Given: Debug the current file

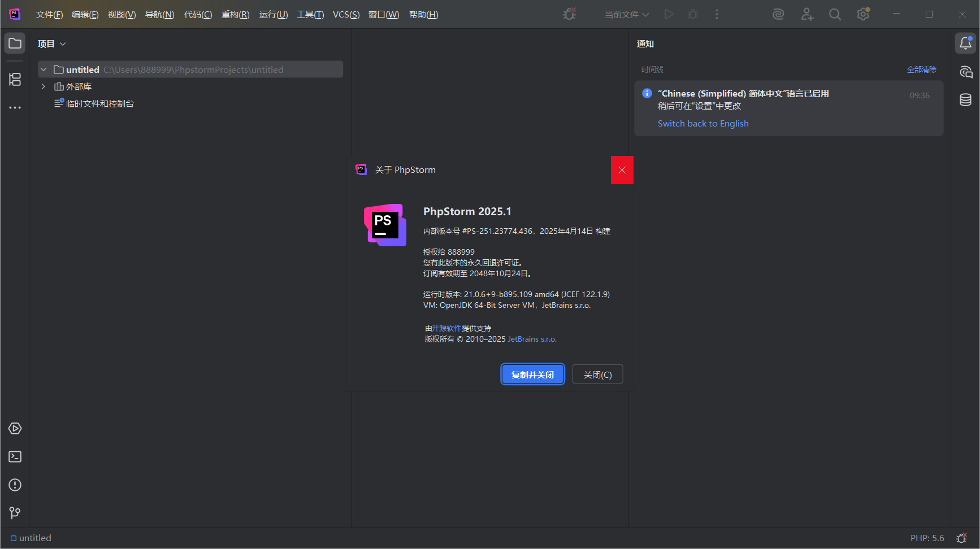Looking at the screenshot, I should coord(693,14).
